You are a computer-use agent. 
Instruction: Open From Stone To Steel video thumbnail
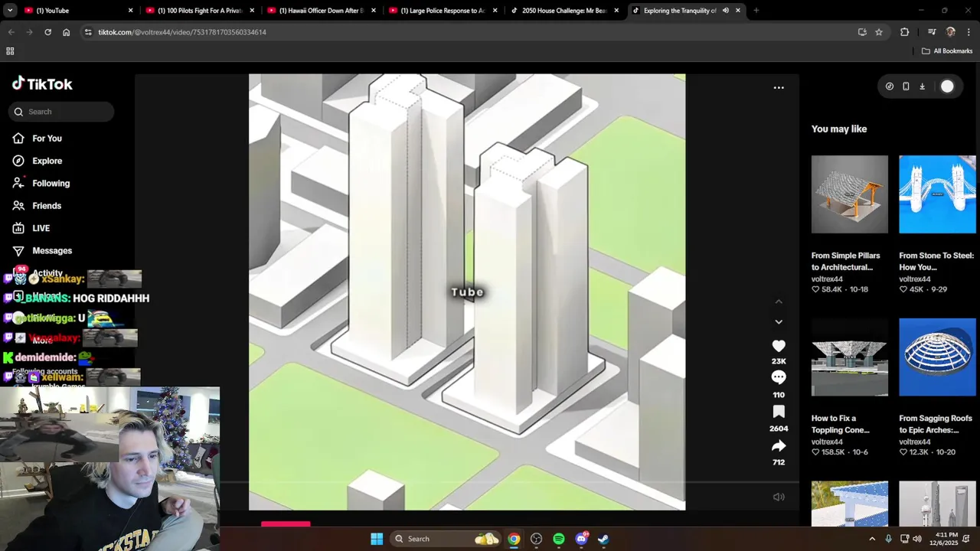pyautogui.click(x=937, y=194)
